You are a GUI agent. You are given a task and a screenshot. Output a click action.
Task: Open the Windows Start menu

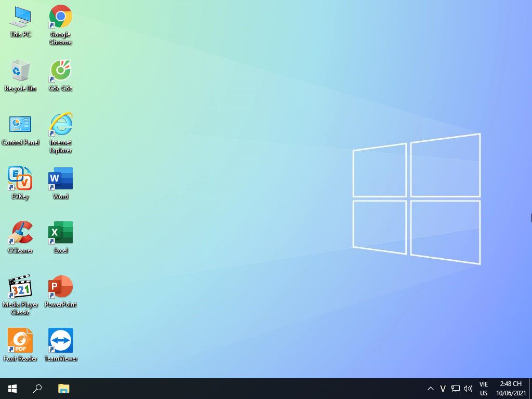coord(12,389)
